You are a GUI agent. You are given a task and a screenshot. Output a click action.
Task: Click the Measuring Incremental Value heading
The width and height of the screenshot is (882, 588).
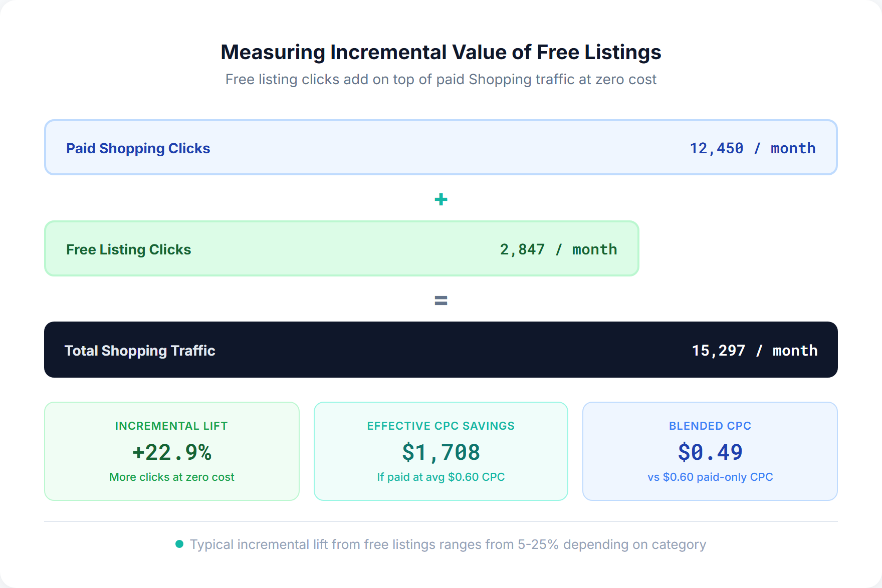pyautogui.click(x=440, y=52)
